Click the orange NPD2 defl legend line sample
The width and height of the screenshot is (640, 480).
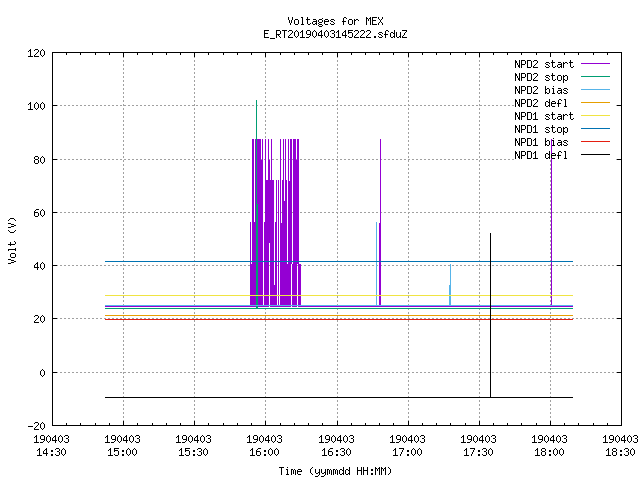click(595, 102)
